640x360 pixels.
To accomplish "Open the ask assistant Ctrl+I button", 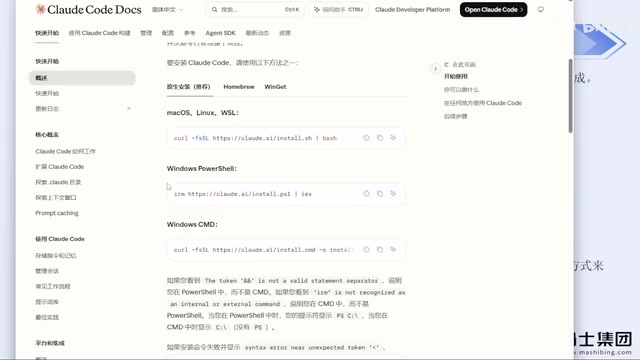I will 338,9.
